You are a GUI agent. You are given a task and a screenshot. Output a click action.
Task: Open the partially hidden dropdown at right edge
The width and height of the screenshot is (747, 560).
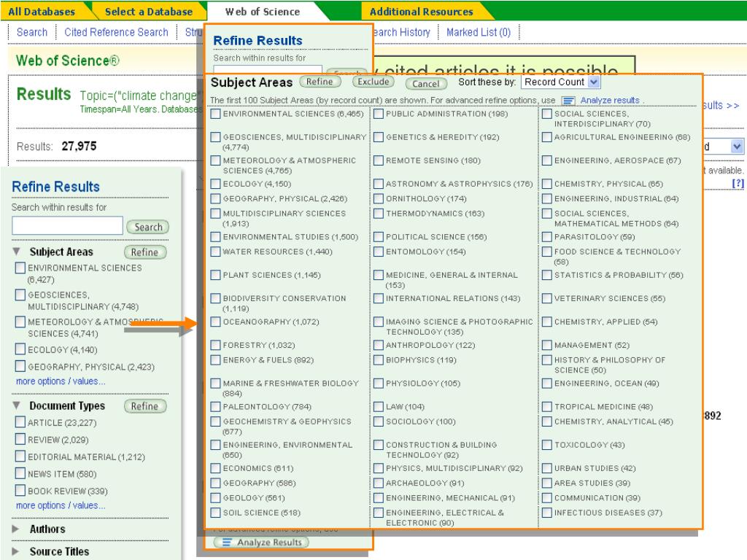pyautogui.click(x=723, y=147)
